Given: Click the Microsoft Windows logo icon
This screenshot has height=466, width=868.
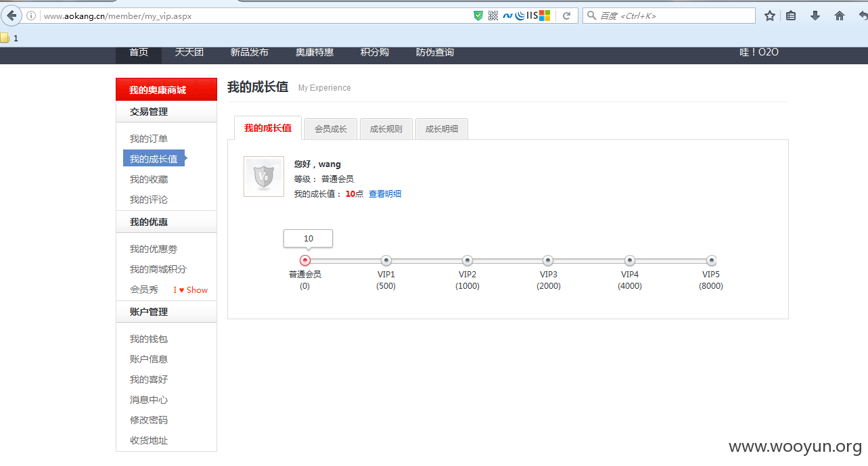Looking at the screenshot, I should [x=545, y=16].
